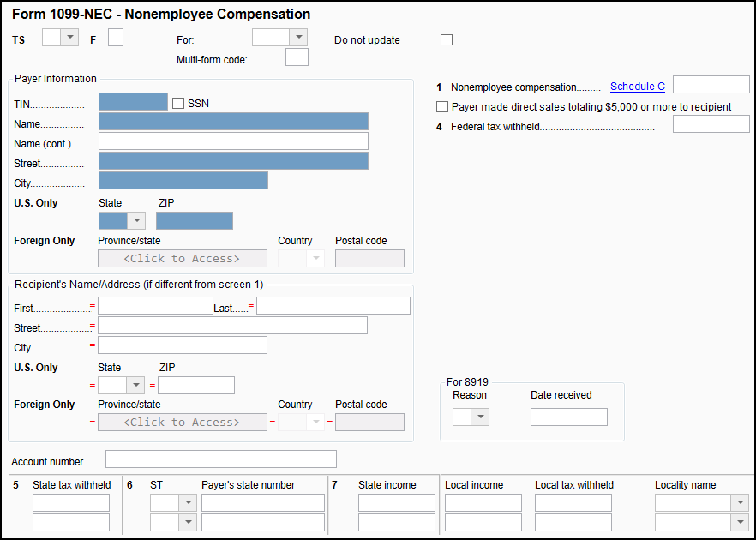The width and height of the screenshot is (756, 540).
Task: Click Payer Province/state Click to Access button
Action: point(182,259)
